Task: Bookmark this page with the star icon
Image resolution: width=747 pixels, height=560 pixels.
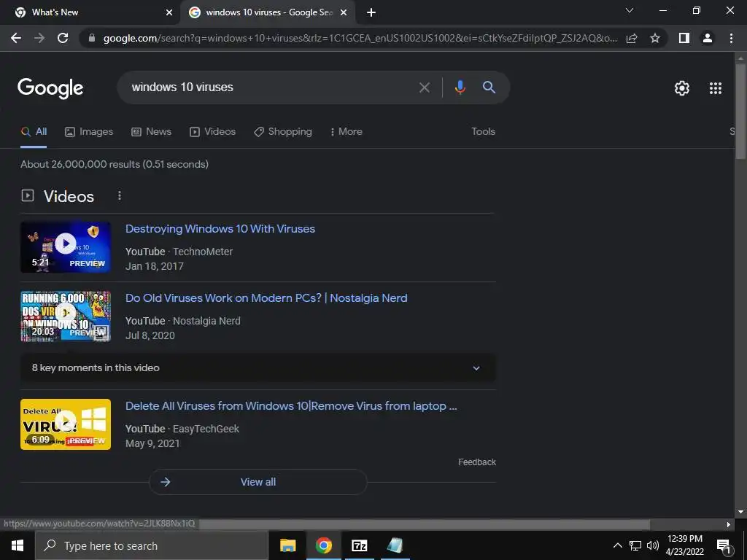Action: pyautogui.click(x=655, y=38)
